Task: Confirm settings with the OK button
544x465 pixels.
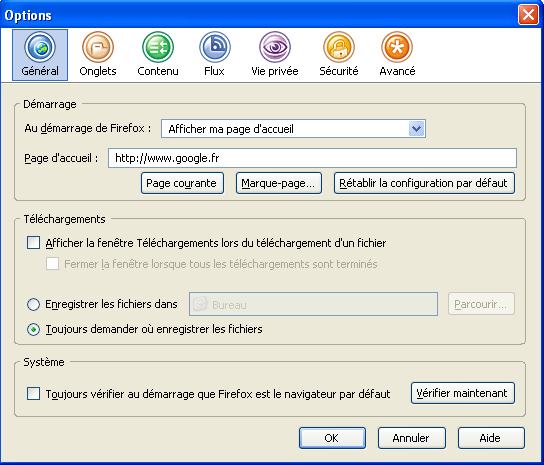Action: [332, 438]
